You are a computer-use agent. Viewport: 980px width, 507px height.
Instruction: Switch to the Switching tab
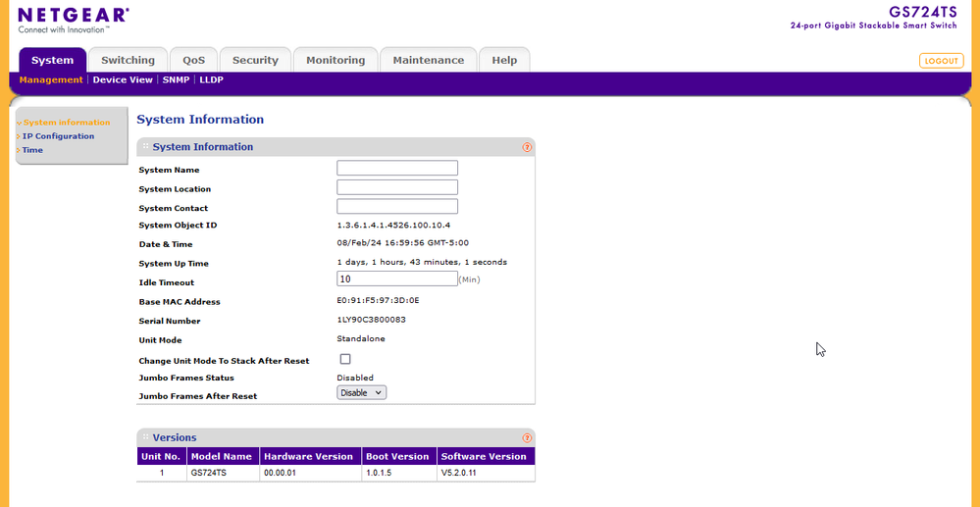[128, 60]
